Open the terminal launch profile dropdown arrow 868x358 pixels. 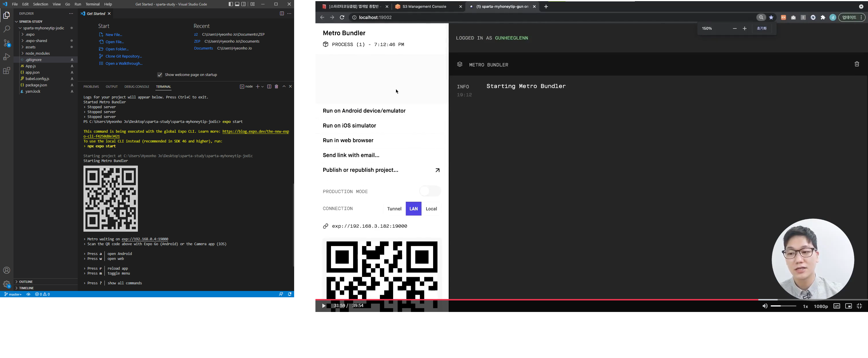click(262, 87)
